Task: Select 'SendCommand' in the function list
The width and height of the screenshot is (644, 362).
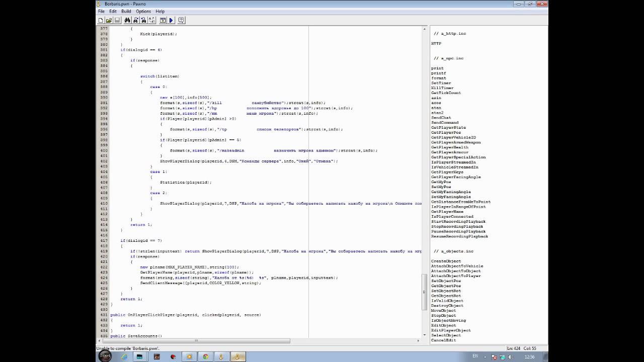Action: tap(445, 122)
